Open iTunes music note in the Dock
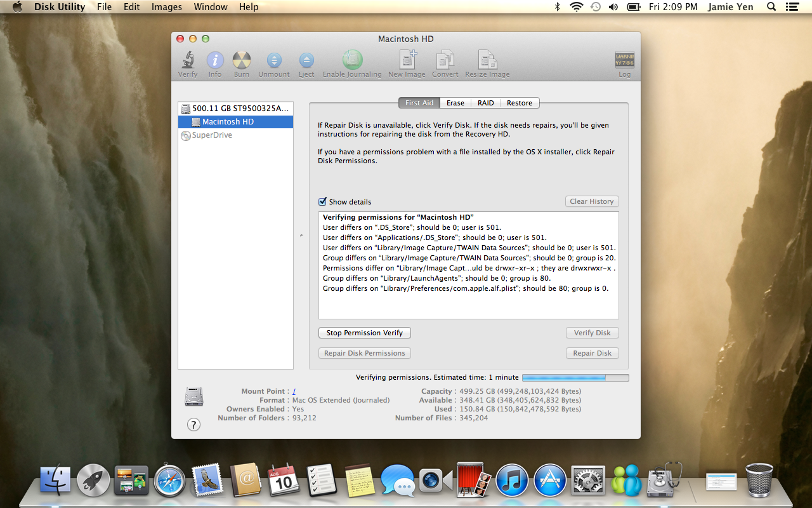The height and width of the screenshot is (508, 812). point(512,480)
